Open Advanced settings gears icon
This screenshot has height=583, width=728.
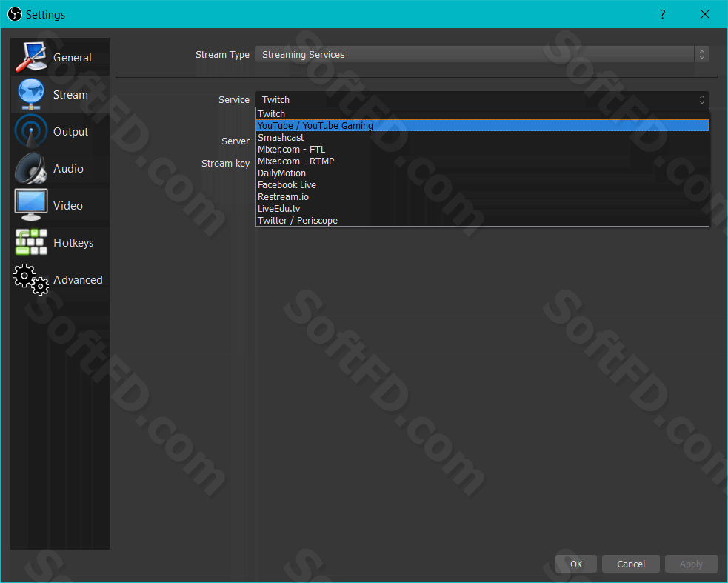point(31,279)
